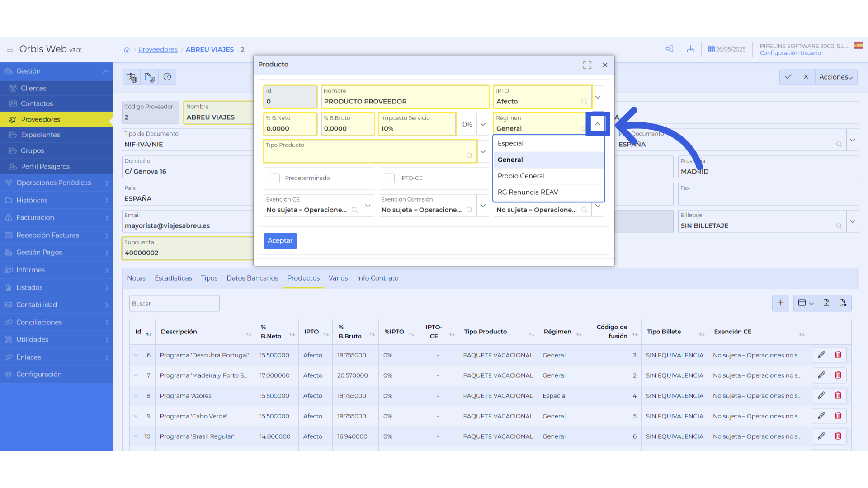Delete row Programa 'Descubra Portugal'
The height and width of the screenshot is (488, 868).
pos(838,355)
